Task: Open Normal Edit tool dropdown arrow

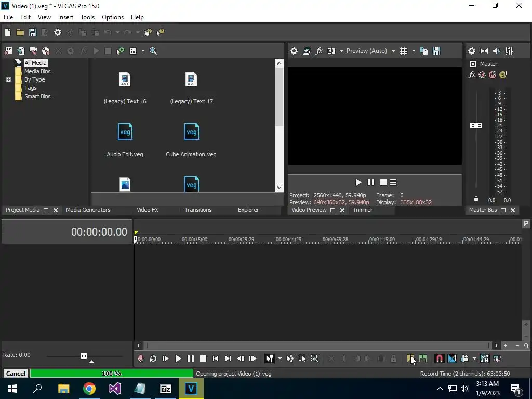Action: tap(280, 358)
